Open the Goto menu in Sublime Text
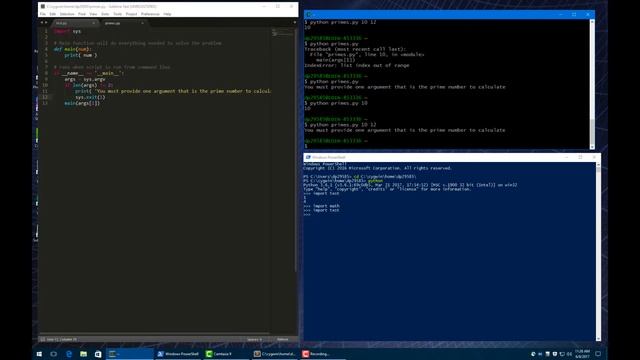640x360 pixels. pyautogui.click(x=105, y=14)
